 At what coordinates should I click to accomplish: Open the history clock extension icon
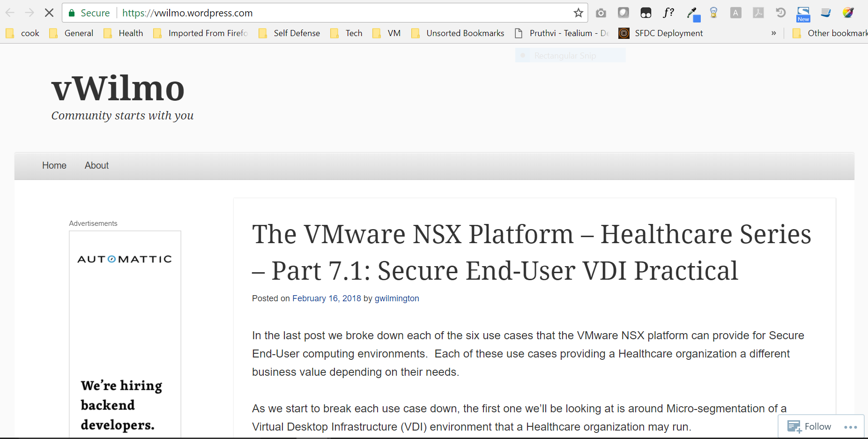781,13
